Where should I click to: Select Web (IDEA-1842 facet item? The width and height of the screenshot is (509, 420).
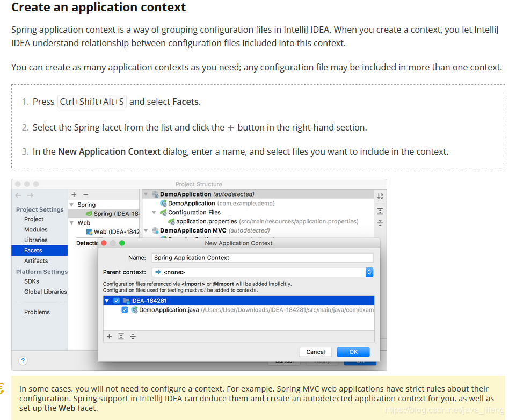click(x=113, y=231)
